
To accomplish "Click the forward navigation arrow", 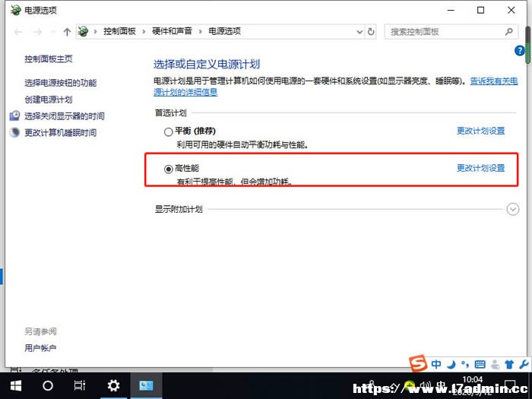I will pyautogui.click(x=37, y=32).
